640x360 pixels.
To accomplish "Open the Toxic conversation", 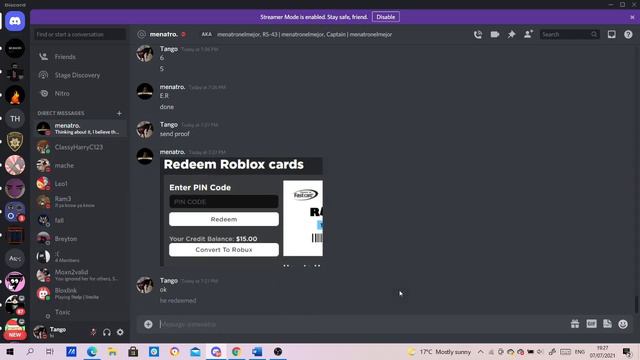I will pyautogui.click(x=80, y=312).
